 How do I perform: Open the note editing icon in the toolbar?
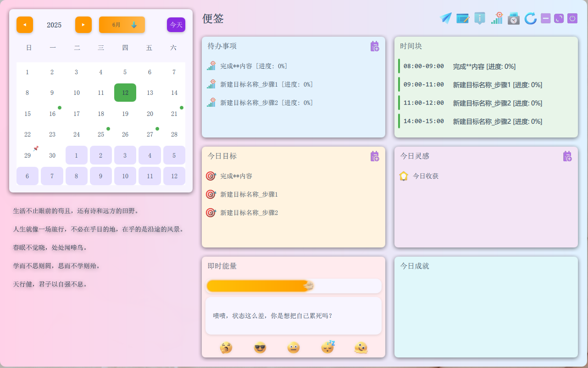(x=462, y=18)
